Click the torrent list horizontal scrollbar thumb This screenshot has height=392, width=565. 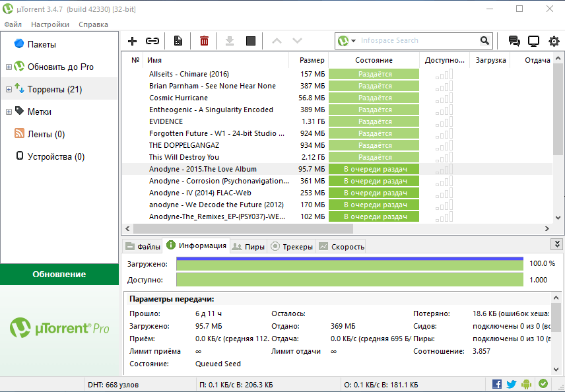tap(243, 228)
